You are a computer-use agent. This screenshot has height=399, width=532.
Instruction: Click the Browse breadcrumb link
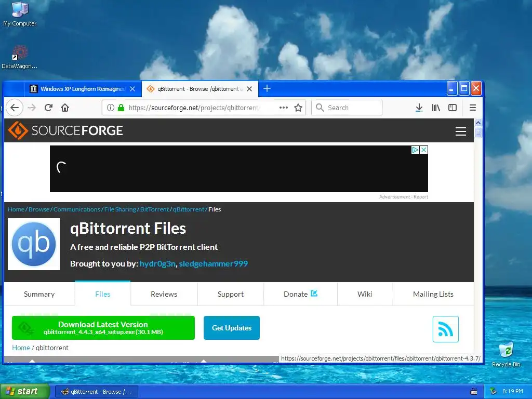[39, 209]
